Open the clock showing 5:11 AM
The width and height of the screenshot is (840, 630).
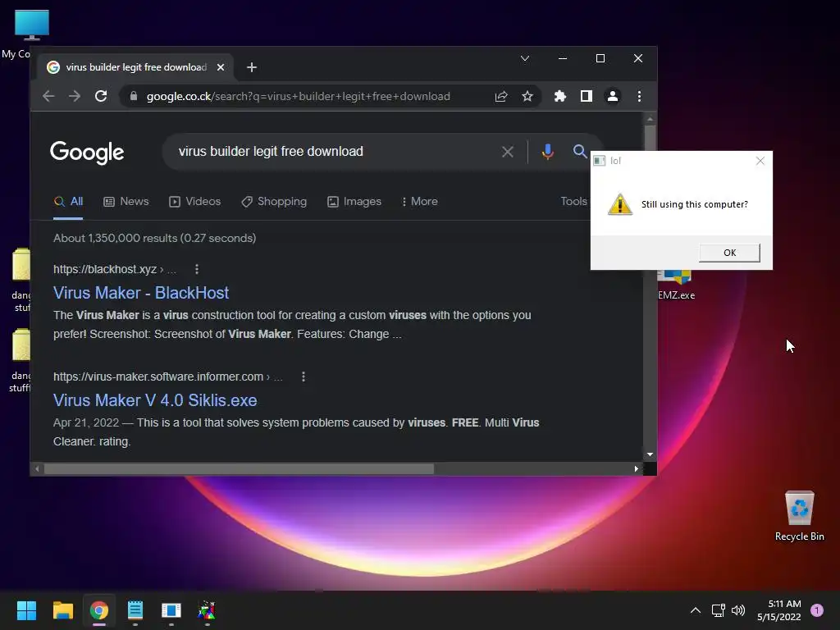(779, 610)
